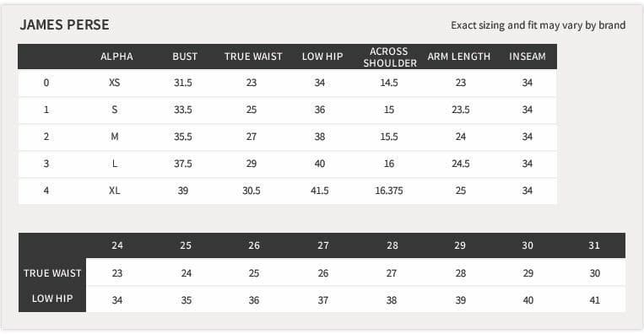Select the INSEAM column header
644x334 pixels.
tap(528, 57)
